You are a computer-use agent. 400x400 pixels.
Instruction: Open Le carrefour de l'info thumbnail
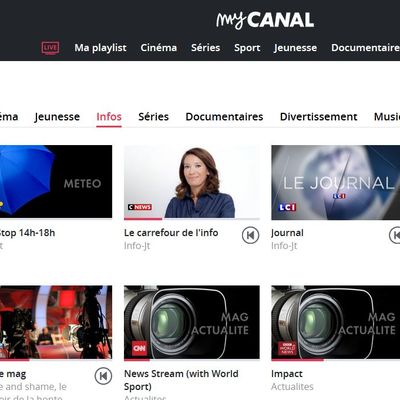[192, 181]
